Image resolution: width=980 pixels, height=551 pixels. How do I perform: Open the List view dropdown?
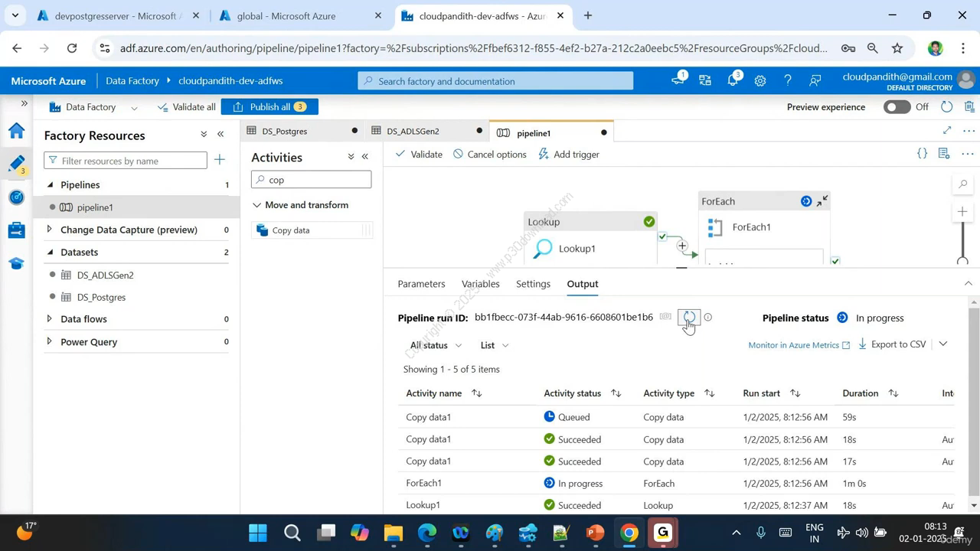point(494,345)
